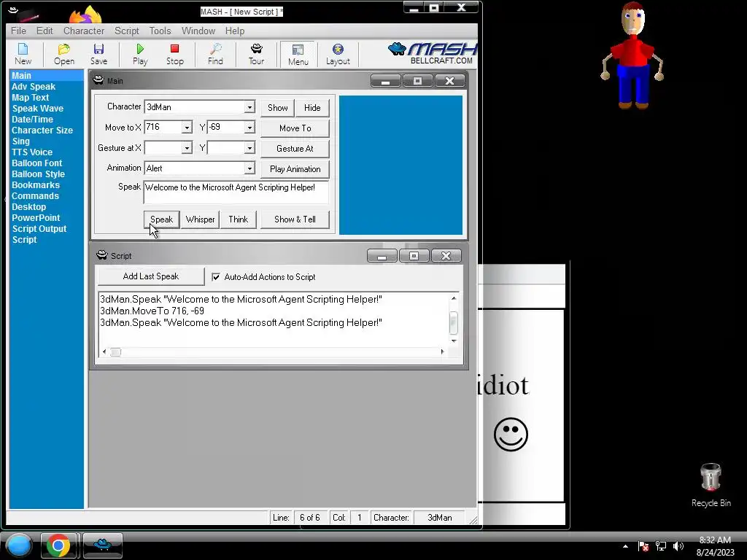Save the script with the Save icon
Viewport: 747px width, 560px height.
pos(98,54)
